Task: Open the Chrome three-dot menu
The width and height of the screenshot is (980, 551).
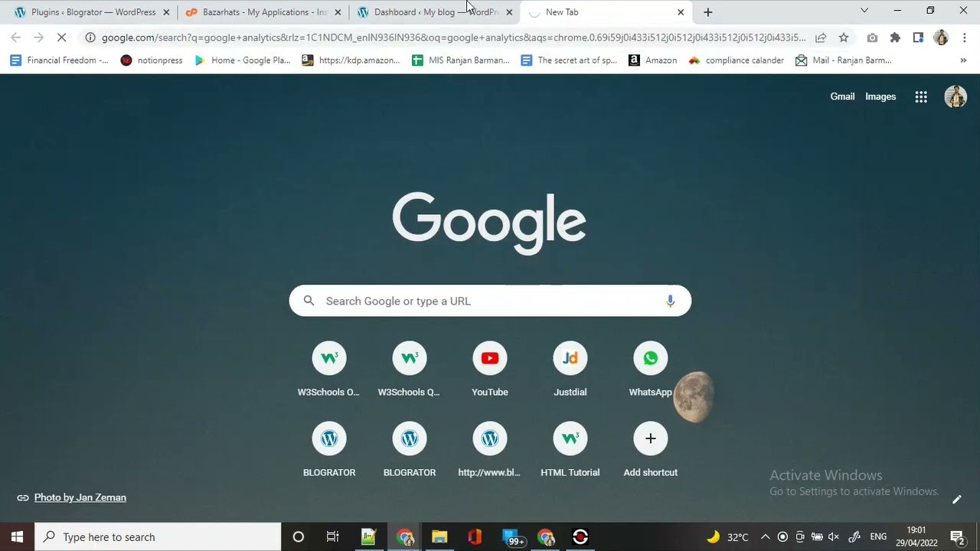Action: [x=964, y=37]
